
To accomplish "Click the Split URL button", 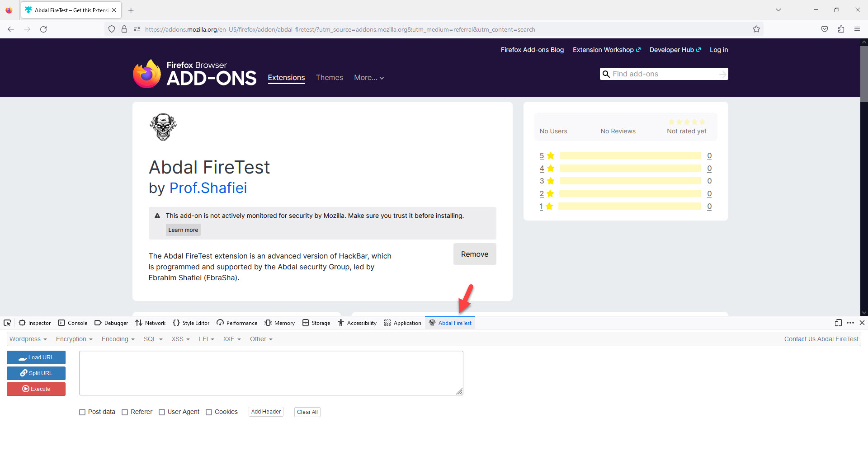I will 36,373.
